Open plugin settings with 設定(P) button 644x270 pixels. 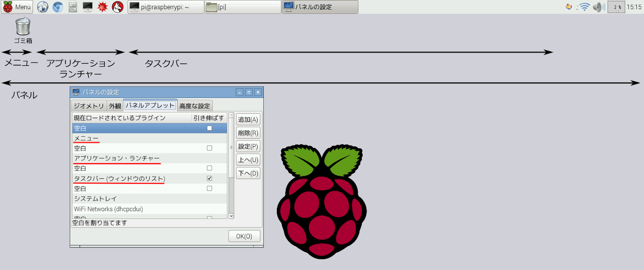(x=248, y=146)
